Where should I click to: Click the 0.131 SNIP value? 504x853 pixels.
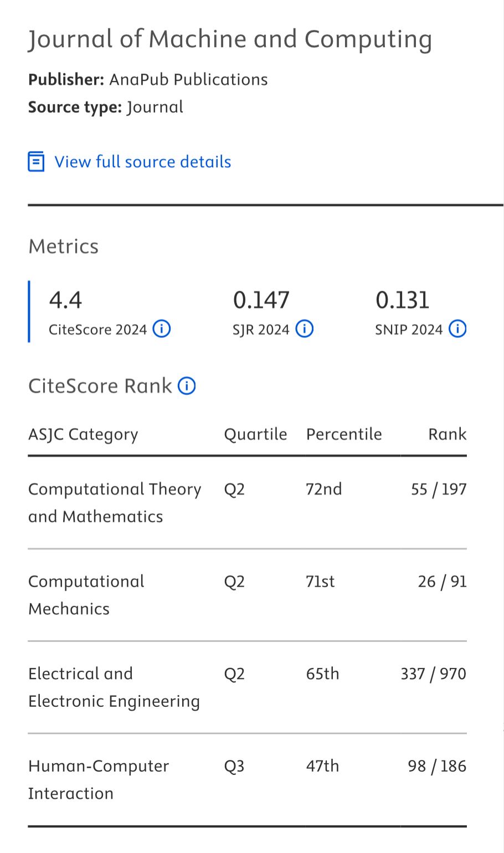click(402, 300)
